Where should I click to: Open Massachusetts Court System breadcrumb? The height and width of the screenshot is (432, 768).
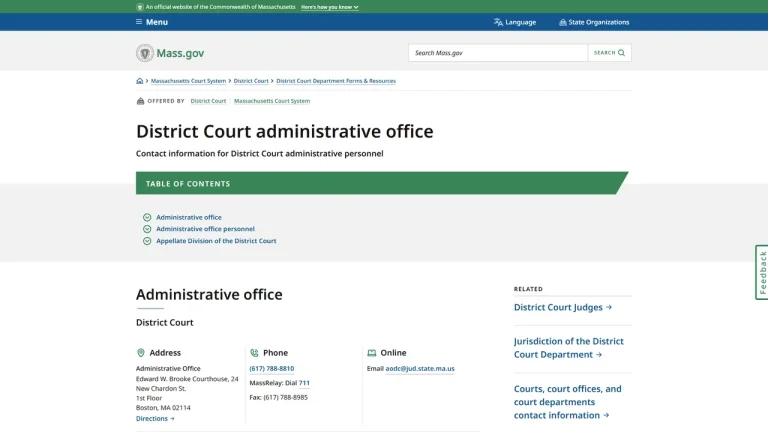(x=189, y=81)
